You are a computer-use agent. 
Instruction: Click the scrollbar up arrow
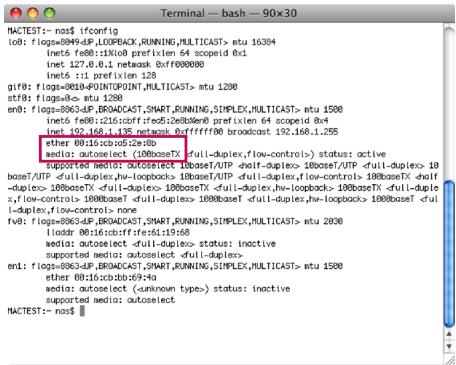[449, 334]
